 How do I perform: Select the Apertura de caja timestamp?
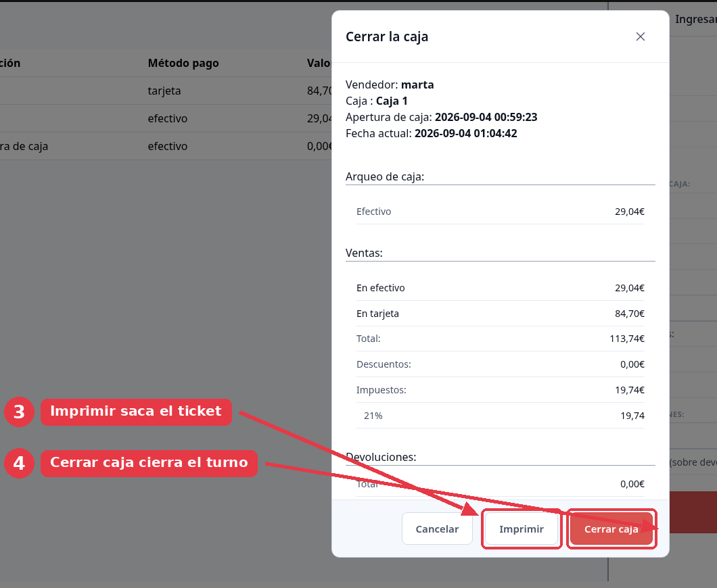(486, 117)
